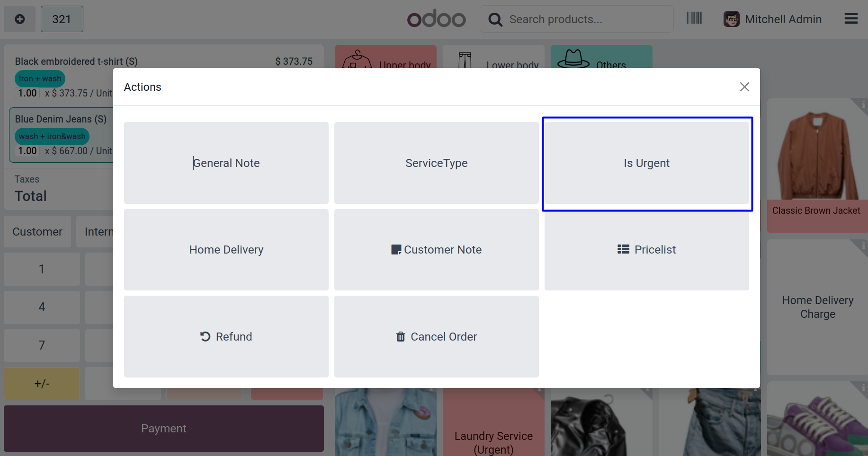Select the Others category hat icon
The width and height of the screenshot is (868, 456).
pyautogui.click(x=573, y=59)
